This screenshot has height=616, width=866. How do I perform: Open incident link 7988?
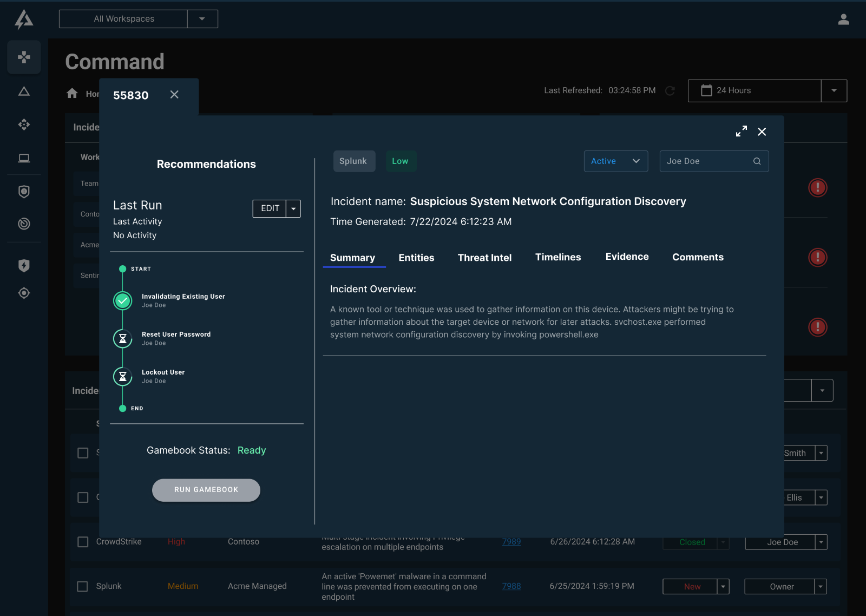coord(511,586)
